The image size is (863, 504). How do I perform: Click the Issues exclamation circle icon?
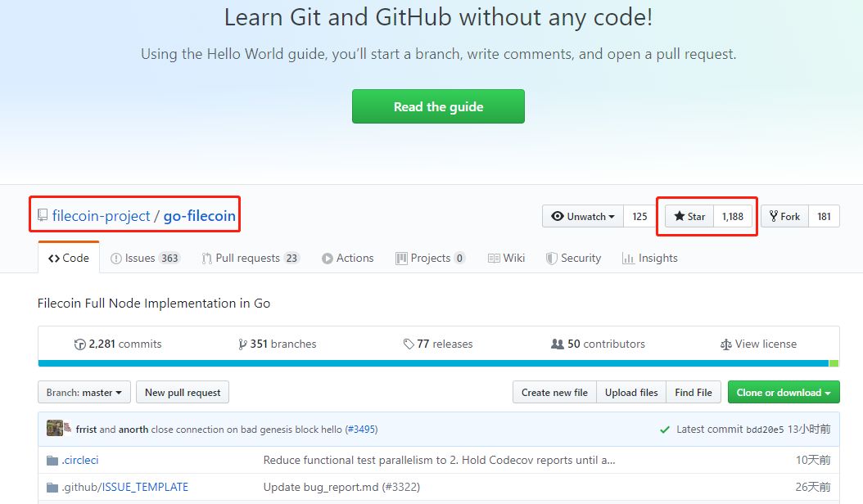click(115, 258)
